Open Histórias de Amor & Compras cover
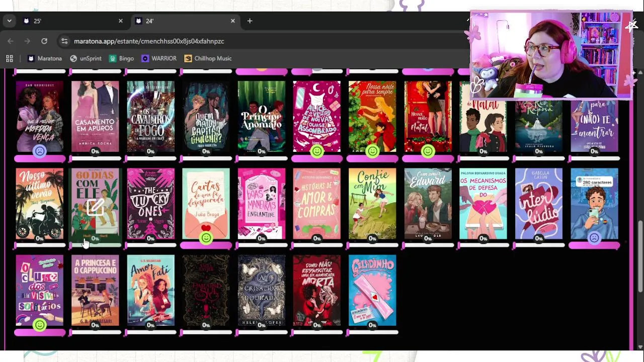This screenshot has height=362, width=644. [x=317, y=204]
